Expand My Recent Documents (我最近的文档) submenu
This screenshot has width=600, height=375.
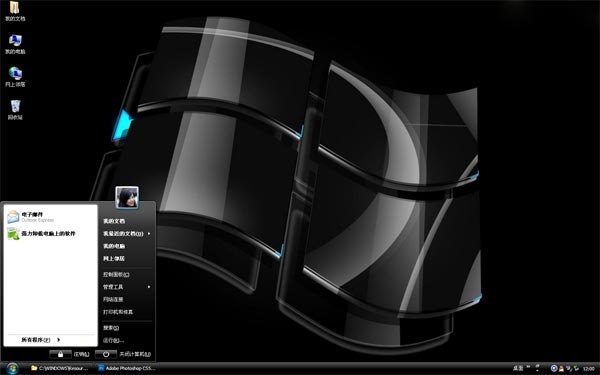(x=127, y=233)
